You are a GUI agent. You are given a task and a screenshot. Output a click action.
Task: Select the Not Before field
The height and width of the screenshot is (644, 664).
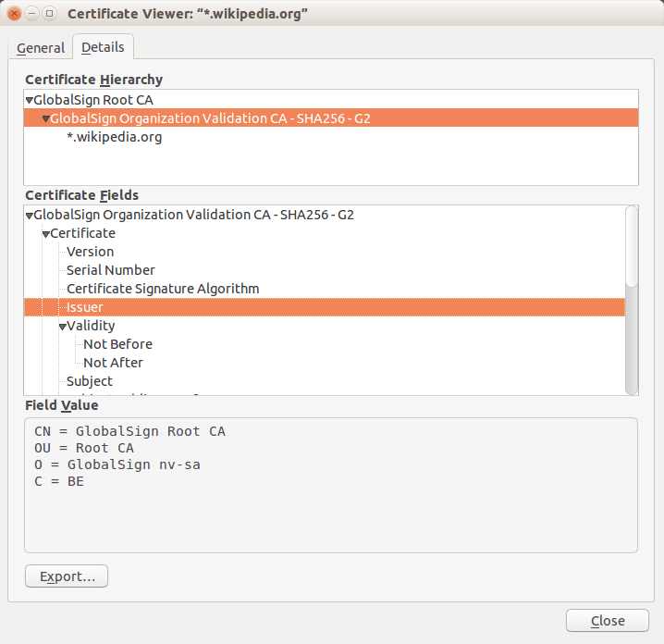coord(325,344)
